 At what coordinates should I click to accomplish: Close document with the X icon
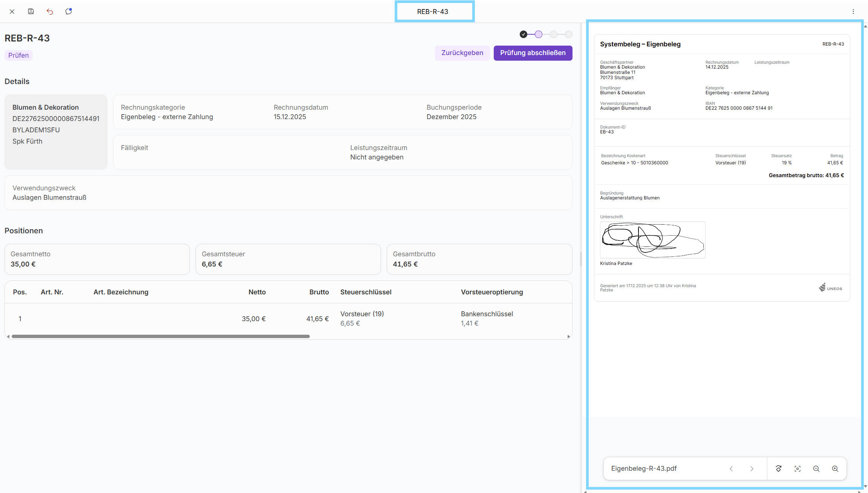click(x=12, y=11)
